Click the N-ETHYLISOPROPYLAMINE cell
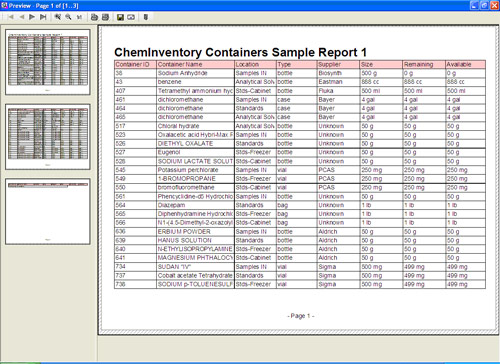This screenshot has height=364, width=500. tap(195, 249)
